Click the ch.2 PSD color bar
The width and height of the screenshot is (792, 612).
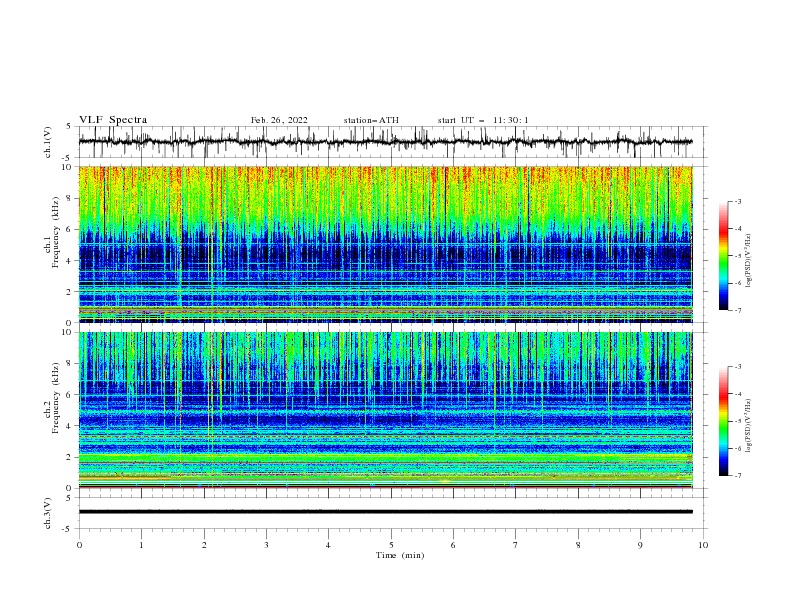click(723, 421)
